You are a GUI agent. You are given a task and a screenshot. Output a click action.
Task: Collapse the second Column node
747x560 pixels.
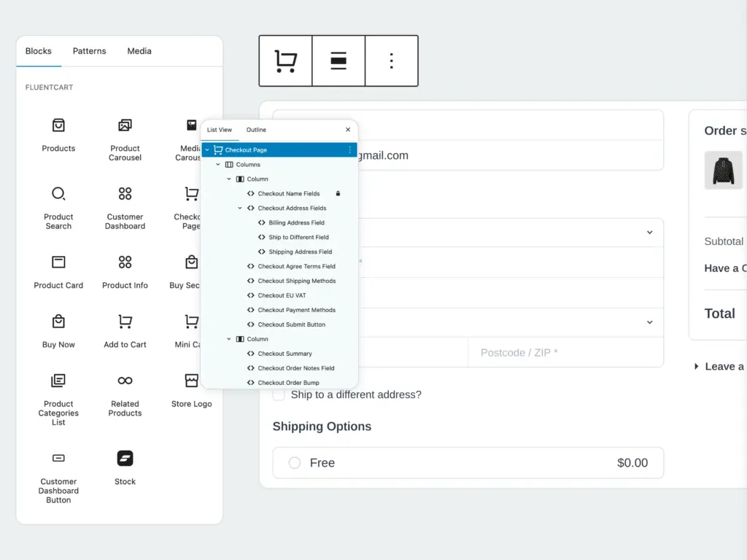coord(229,339)
